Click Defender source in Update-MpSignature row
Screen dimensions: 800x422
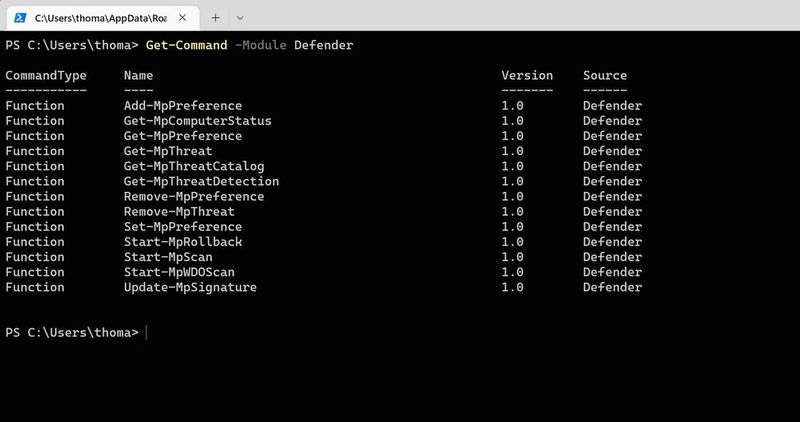click(x=612, y=287)
